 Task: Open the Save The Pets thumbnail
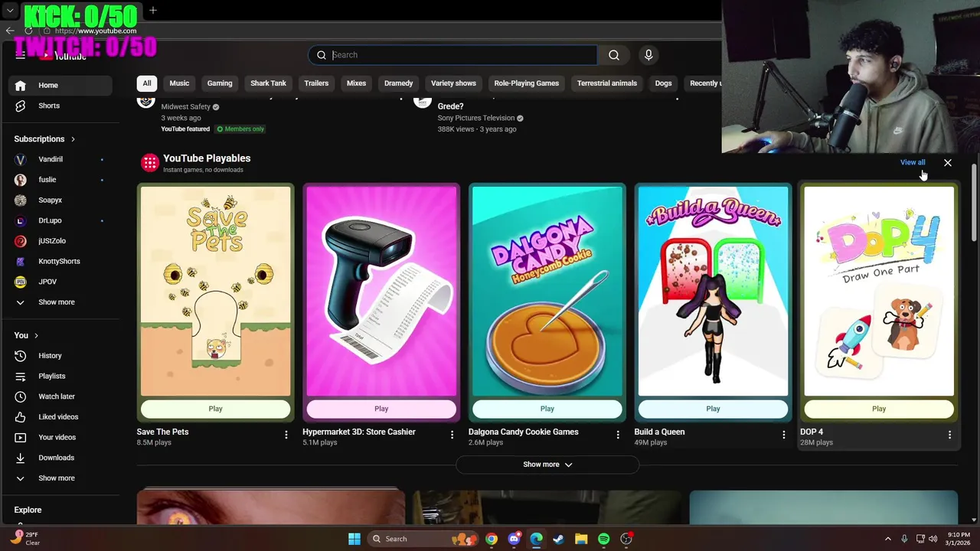click(x=216, y=291)
